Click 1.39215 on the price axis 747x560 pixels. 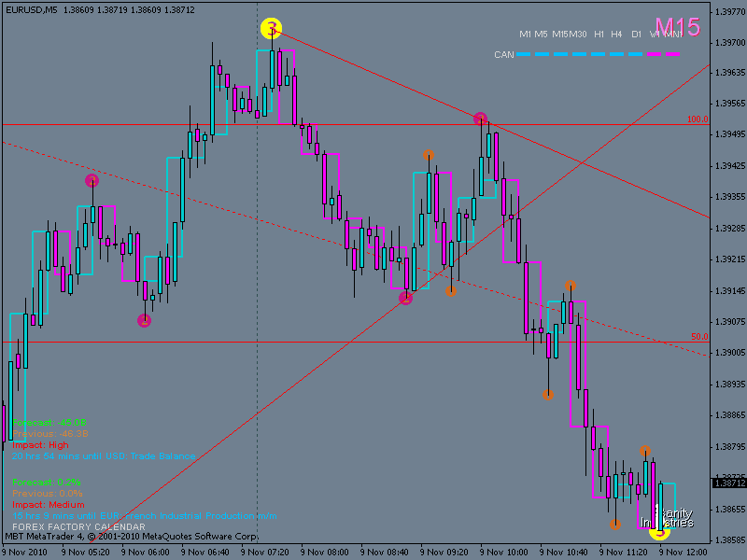[730, 259]
